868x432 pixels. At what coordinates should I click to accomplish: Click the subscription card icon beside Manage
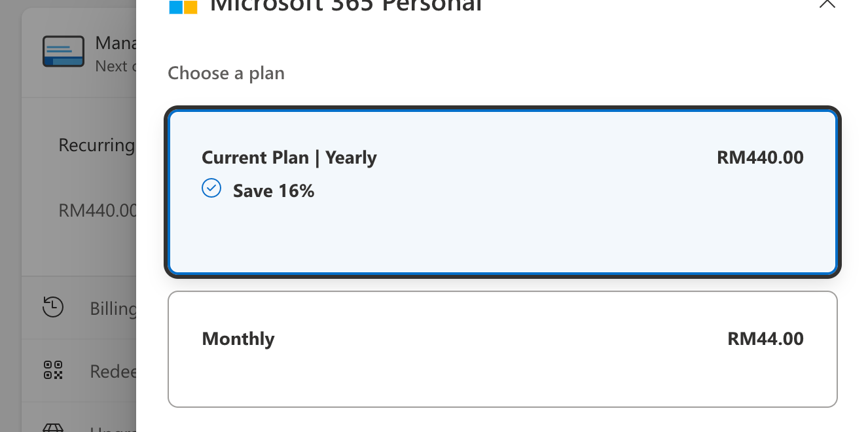63,51
